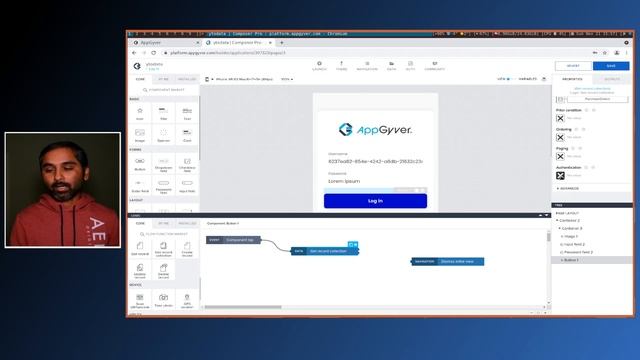Collapse the Container 3 tree node
640x360 pixels.
(x=560, y=229)
